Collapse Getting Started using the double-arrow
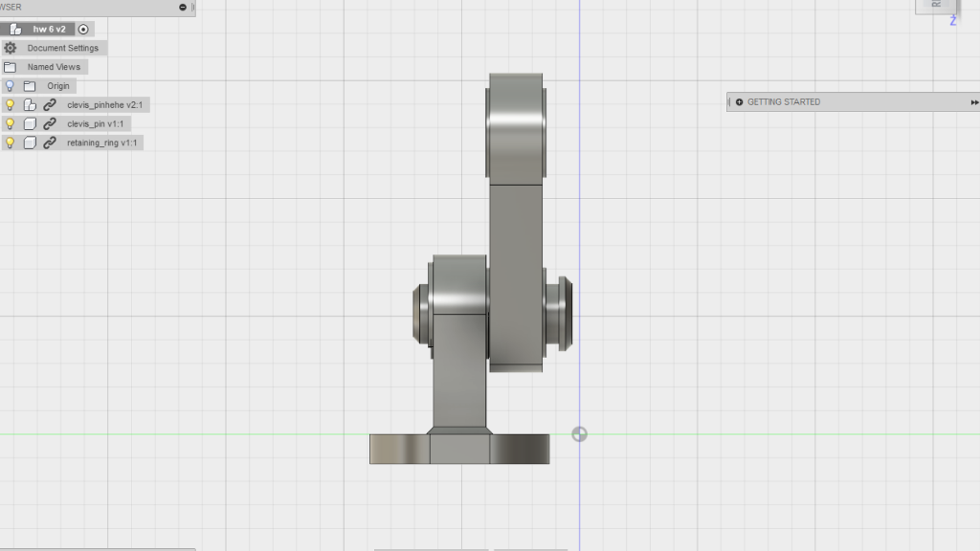The width and height of the screenshot is (980, 551). (974, 101)
